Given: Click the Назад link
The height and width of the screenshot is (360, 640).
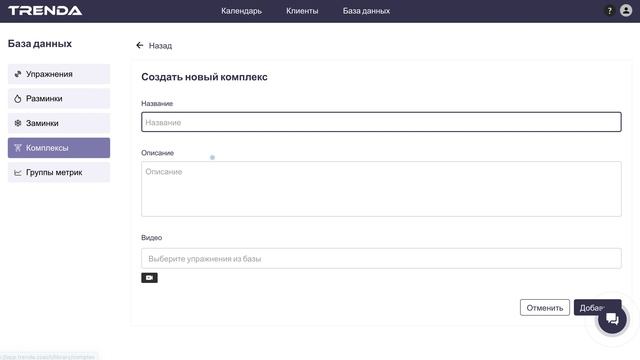Looking at the screenshot, I should point(160,46).
